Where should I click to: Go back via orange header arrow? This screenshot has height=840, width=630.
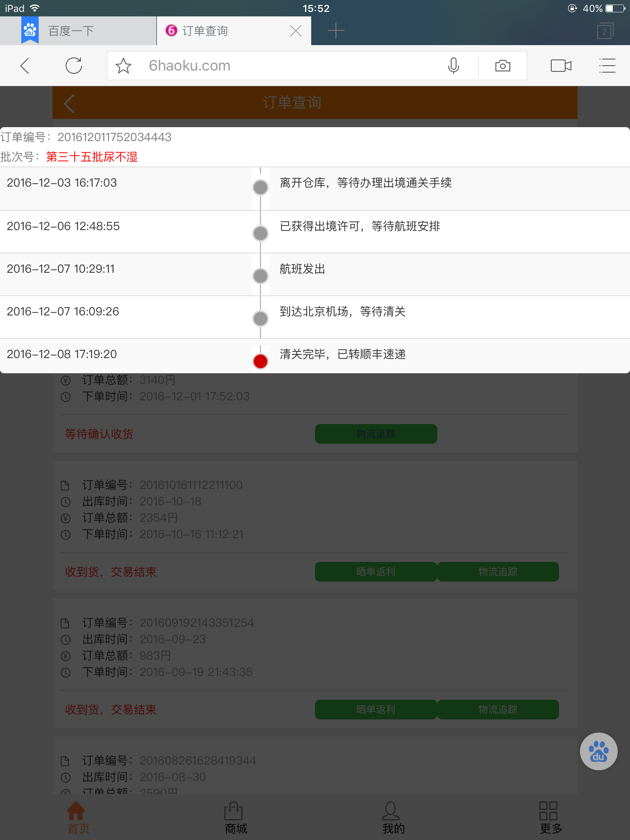(x=69, y=103)
